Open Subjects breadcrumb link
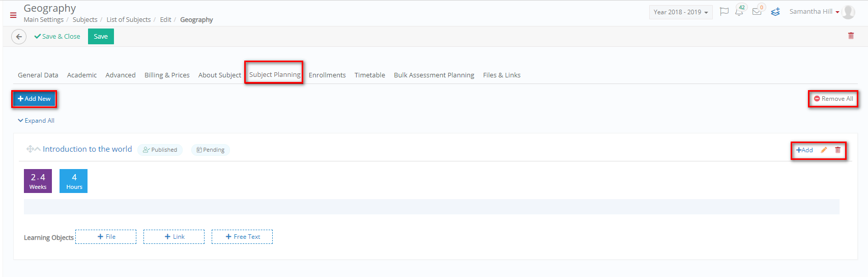The image size is (868, 277). (x=85, y=20)
